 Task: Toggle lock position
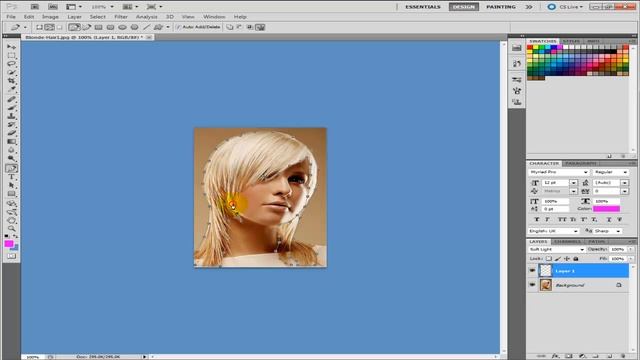pyautogui.click(x=567, y=259)
